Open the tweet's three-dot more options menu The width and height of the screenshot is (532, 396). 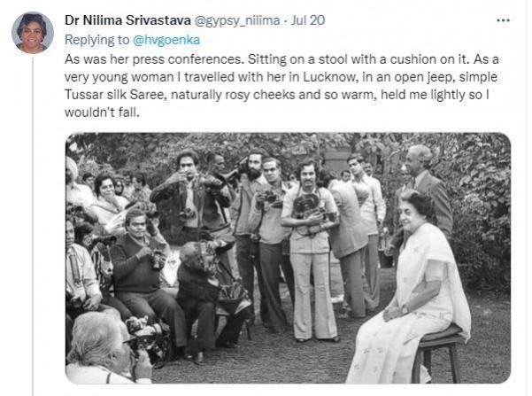(503, 20)
